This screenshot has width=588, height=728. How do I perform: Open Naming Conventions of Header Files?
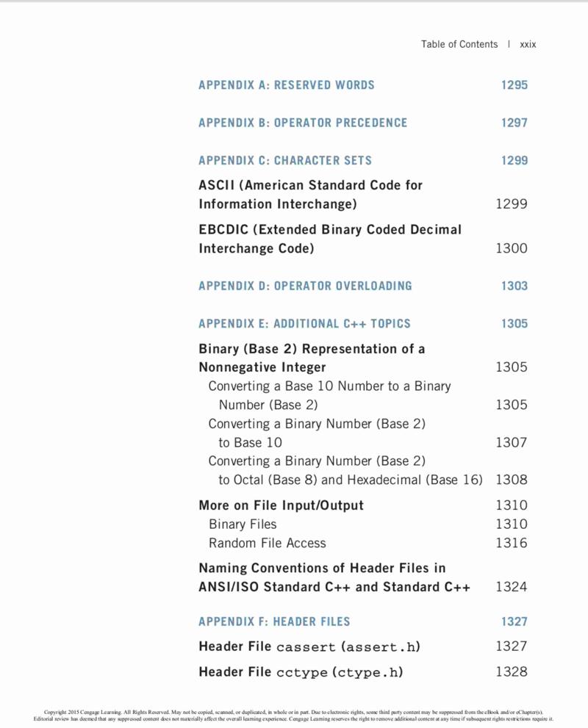334,577
